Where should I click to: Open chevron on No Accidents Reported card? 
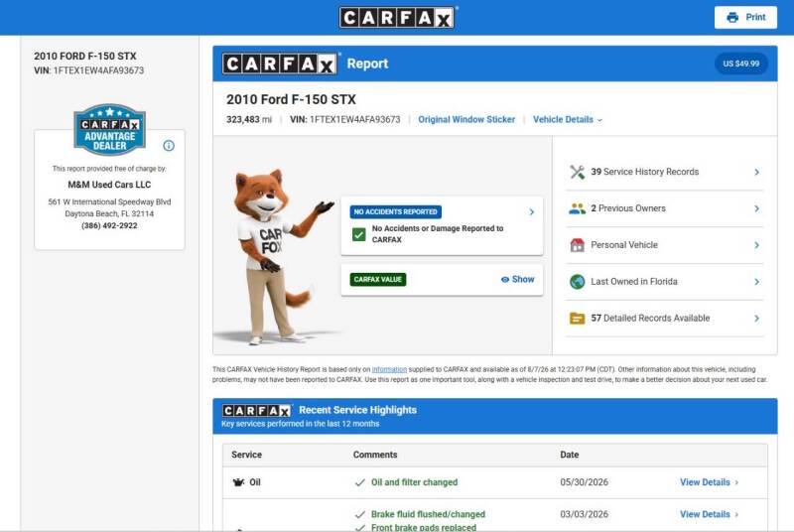531,212
